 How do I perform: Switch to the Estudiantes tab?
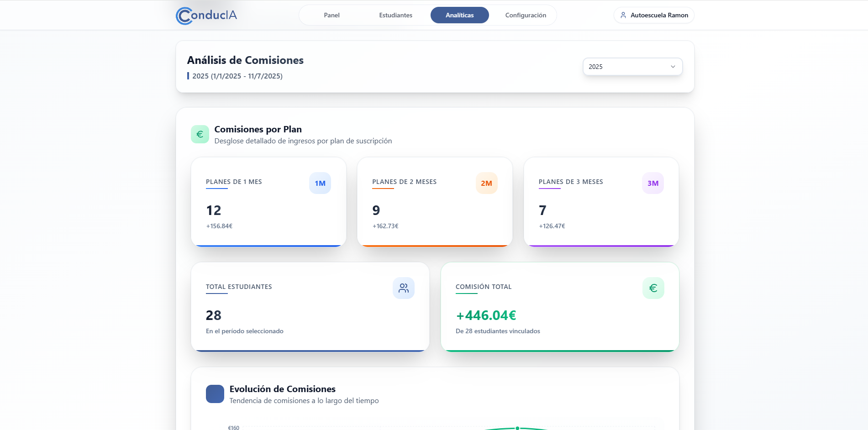coord(395,15)
